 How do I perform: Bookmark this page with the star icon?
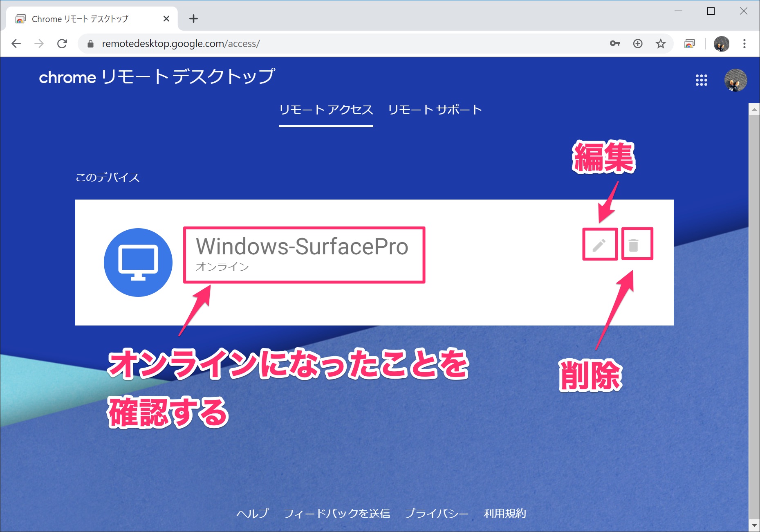pyautogui.click(x=661, y=43)
